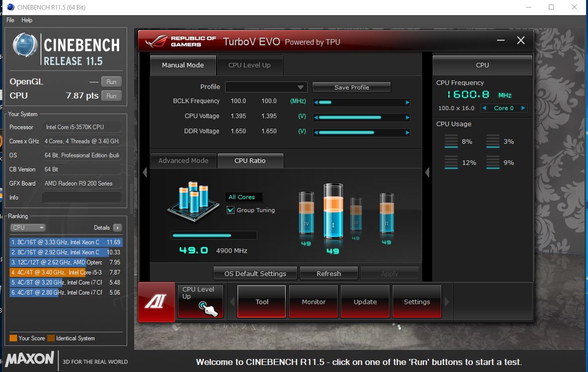Decrease BCLK Frequency with left arrow

tap(316, 103)
